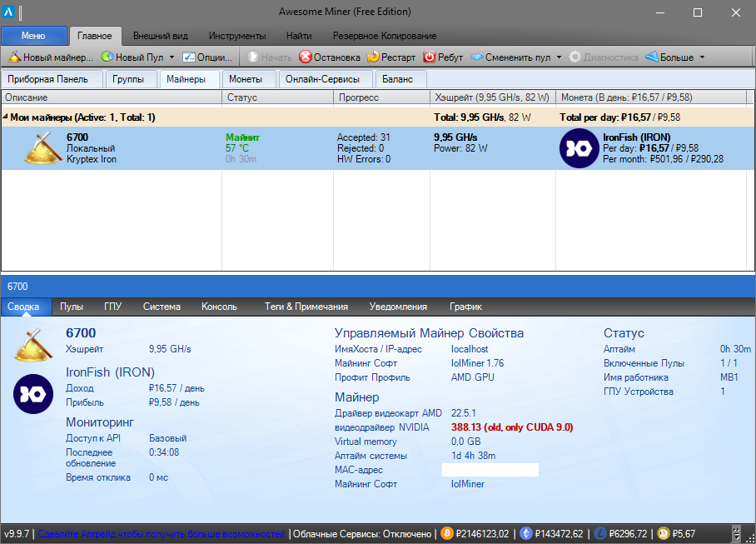Sort by the Хэшрейт column header

coord(493,97)
